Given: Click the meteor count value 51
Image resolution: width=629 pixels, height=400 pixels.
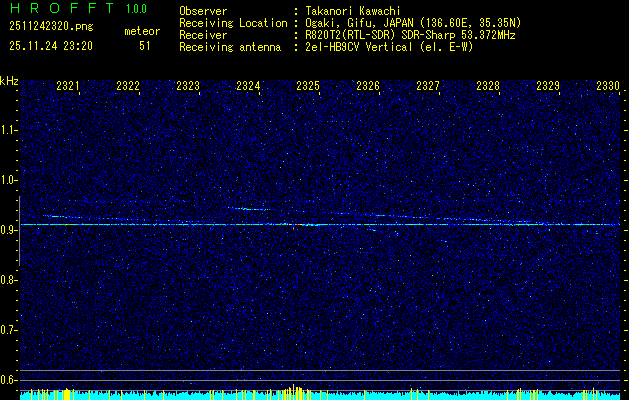Looking at the screenshot, I should pos(145,45).
